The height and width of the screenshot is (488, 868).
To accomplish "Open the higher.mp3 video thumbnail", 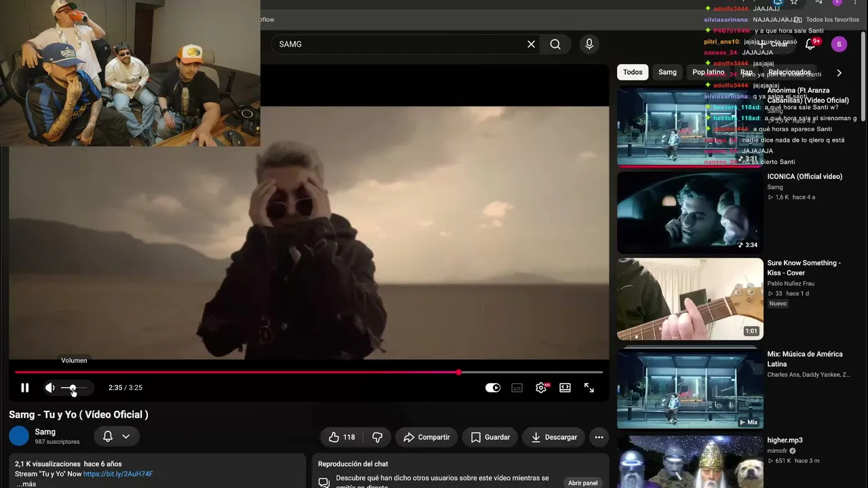I will (x=690, y=462).
